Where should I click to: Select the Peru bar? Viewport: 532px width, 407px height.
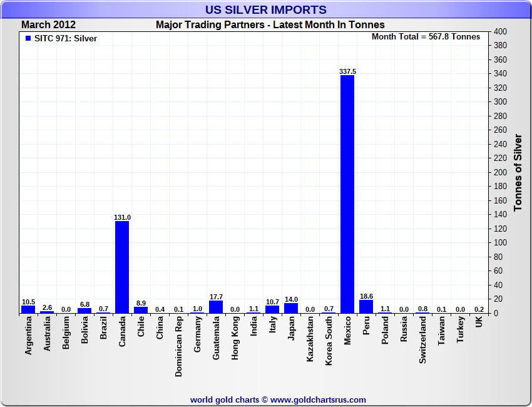(x=366, y=306)
